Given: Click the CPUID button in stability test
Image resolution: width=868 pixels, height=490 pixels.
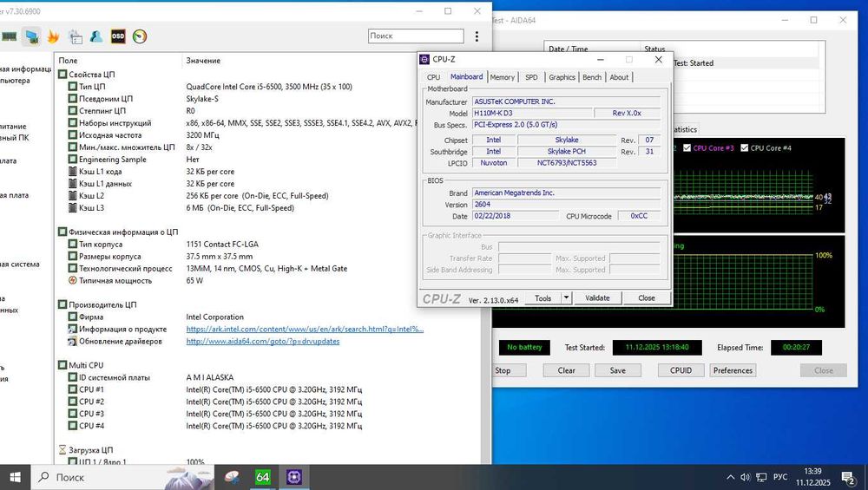Looking at the screenshot, I should coord(681,370).
